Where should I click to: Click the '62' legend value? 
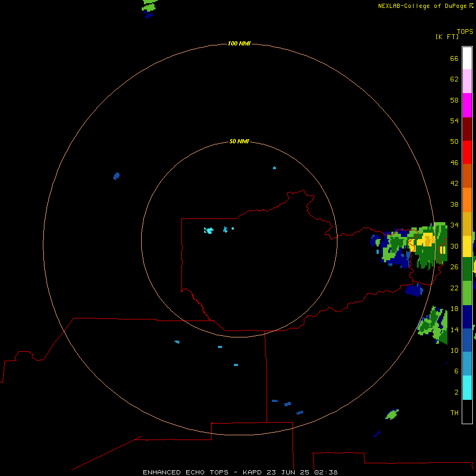coord(454,79)
